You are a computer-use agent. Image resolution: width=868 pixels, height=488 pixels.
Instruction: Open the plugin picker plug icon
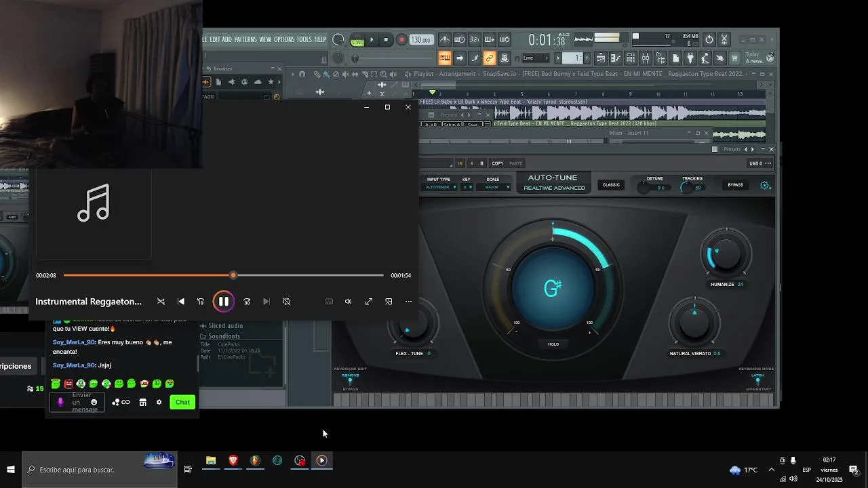pos(690,58)
